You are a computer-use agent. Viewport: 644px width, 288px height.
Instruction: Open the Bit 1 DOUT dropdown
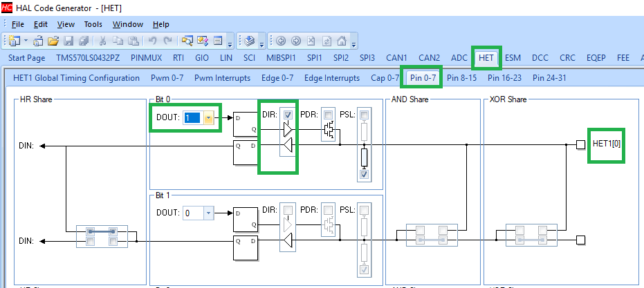(209, 213)
